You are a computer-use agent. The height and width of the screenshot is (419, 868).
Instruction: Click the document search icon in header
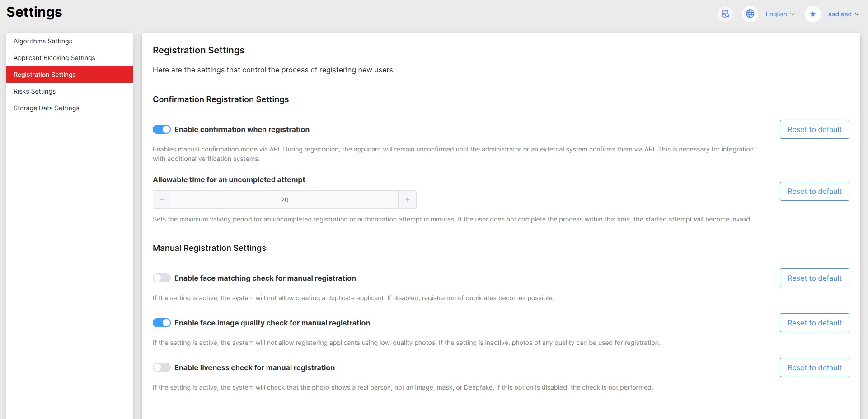725,14
